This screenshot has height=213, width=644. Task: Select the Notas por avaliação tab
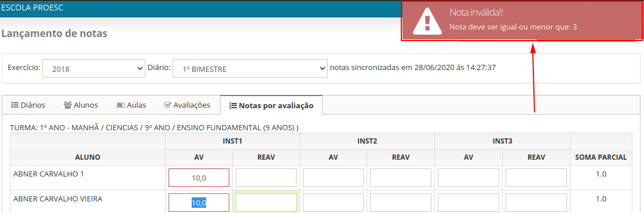click(x=271, y=105)
